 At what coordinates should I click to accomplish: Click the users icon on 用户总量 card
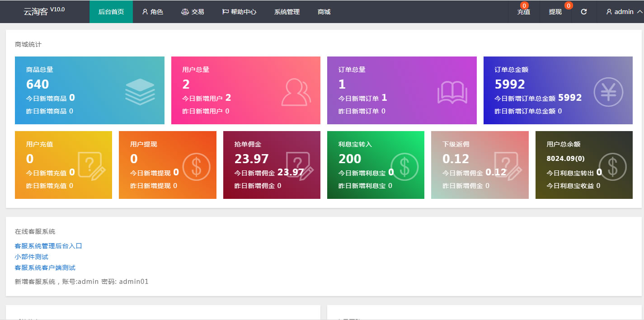coord(296,92)
